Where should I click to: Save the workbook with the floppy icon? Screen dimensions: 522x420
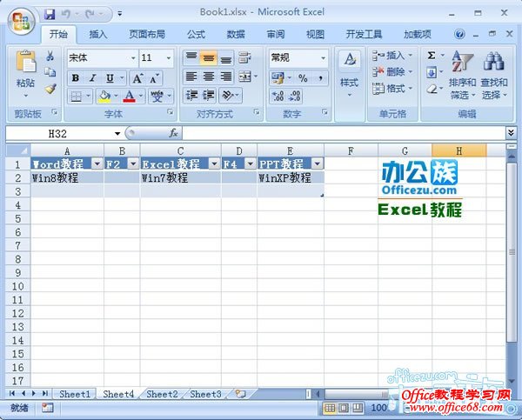coord(50,14)
